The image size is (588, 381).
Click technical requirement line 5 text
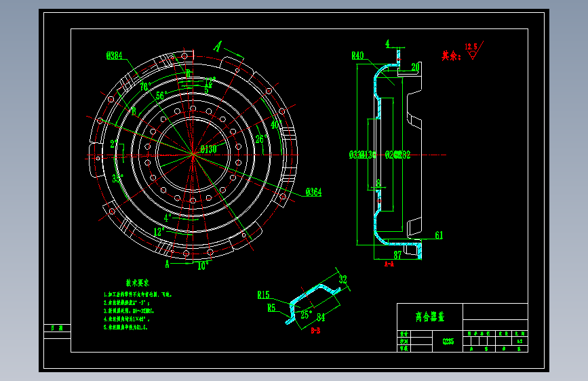tap(125, 327)
